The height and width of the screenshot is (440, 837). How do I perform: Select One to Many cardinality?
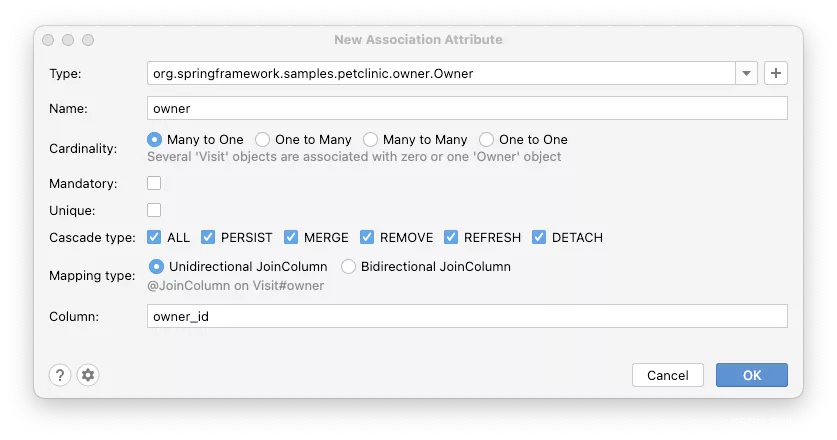[x=263, y=140]
